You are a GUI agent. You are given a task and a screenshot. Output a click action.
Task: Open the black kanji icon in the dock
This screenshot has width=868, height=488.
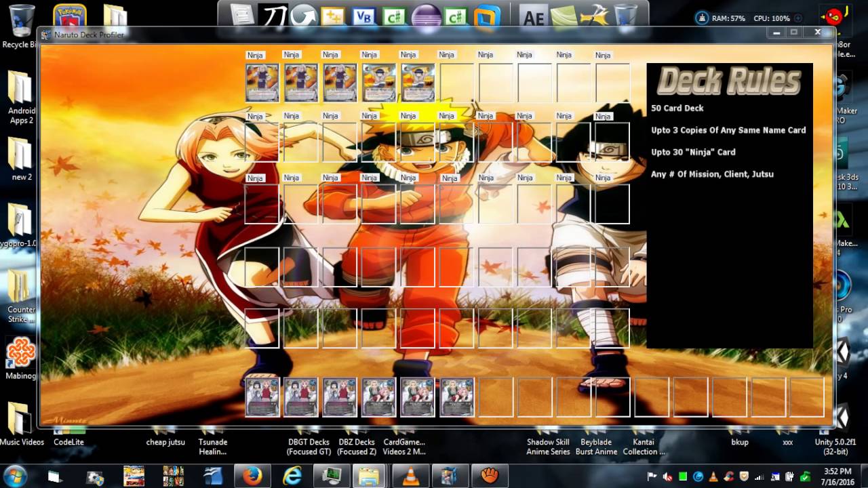tap(274, 15)
